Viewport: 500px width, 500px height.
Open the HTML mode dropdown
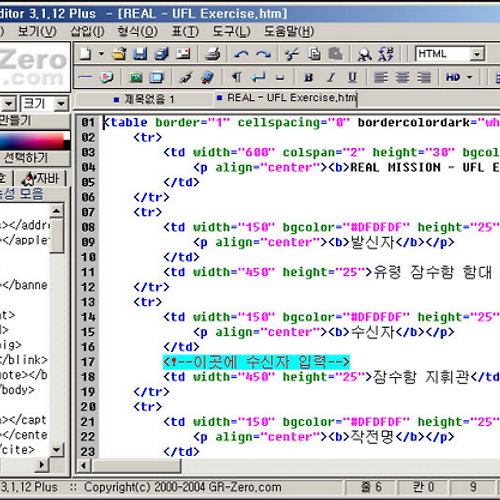coord(477,54)
